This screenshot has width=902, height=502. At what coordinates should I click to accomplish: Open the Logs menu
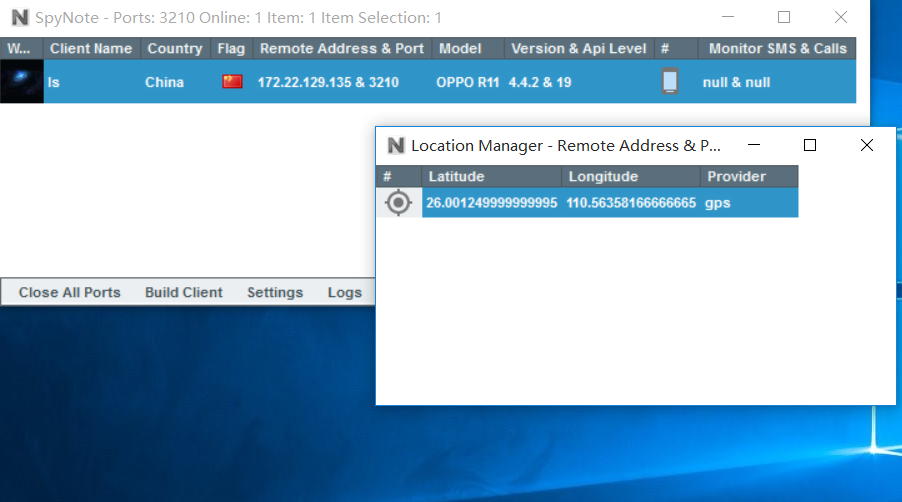345,292
